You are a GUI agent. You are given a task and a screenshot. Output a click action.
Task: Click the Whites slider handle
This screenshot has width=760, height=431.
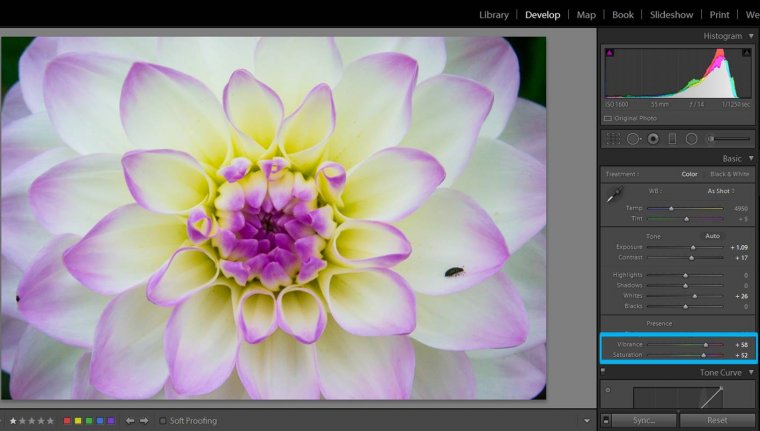(695, 296)
